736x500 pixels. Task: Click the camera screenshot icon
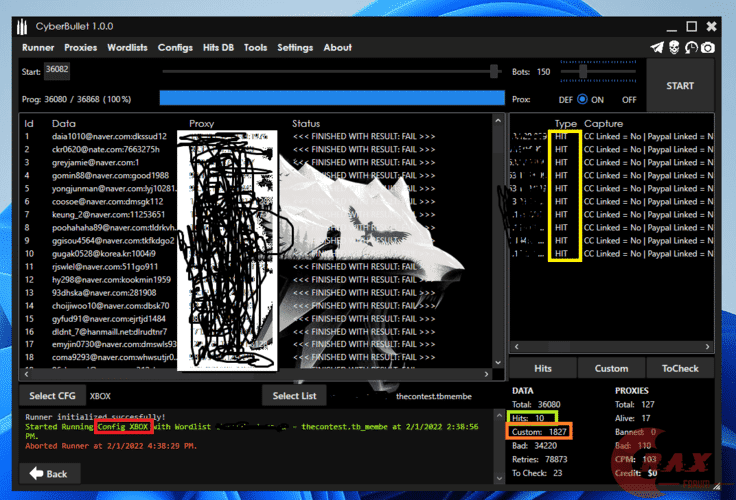[708, 47]
